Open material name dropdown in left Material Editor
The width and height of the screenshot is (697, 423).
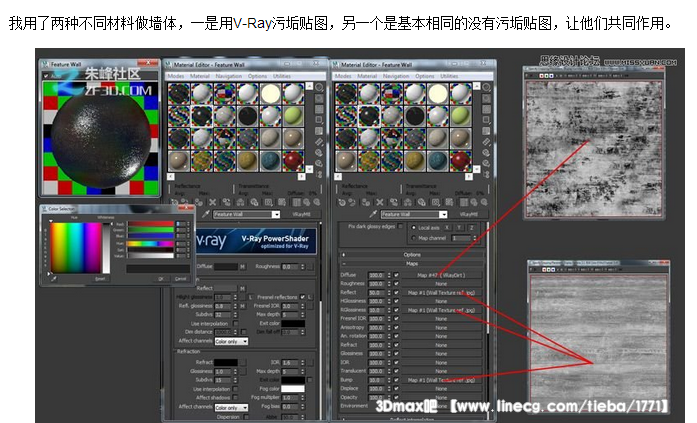pos(276,215)
